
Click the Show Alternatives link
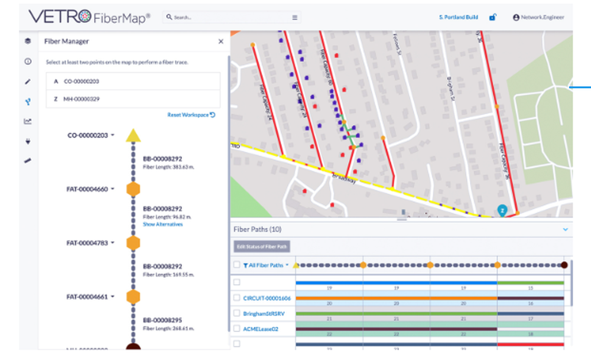coord(163,224)
